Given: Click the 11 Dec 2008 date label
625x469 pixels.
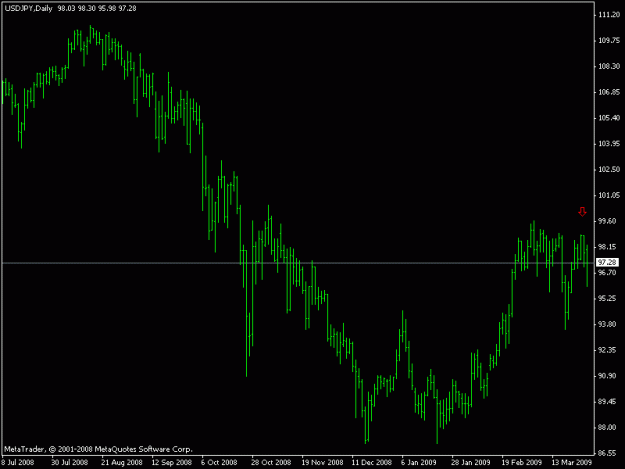Looking at the screenshot, I should point(371,462).
